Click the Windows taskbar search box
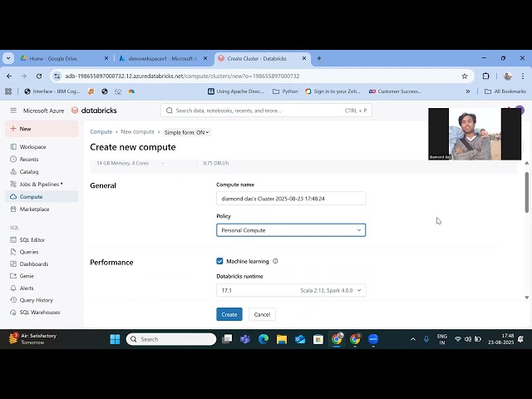 pyautogui.click(x=171, y=339)
